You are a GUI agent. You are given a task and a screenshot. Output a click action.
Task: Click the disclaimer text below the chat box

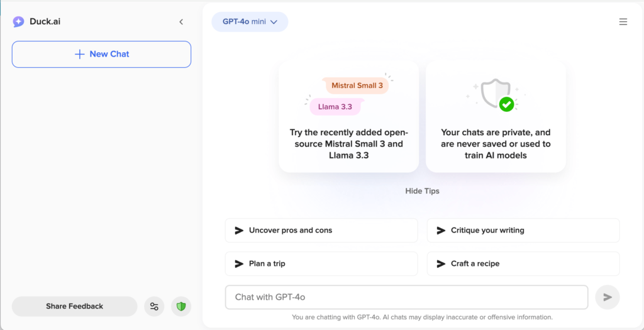422,317
